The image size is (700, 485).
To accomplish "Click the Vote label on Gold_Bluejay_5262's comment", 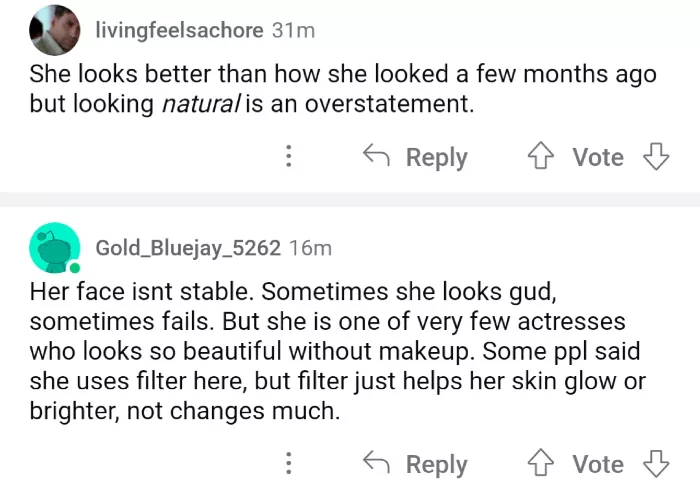I will point(598,464).
